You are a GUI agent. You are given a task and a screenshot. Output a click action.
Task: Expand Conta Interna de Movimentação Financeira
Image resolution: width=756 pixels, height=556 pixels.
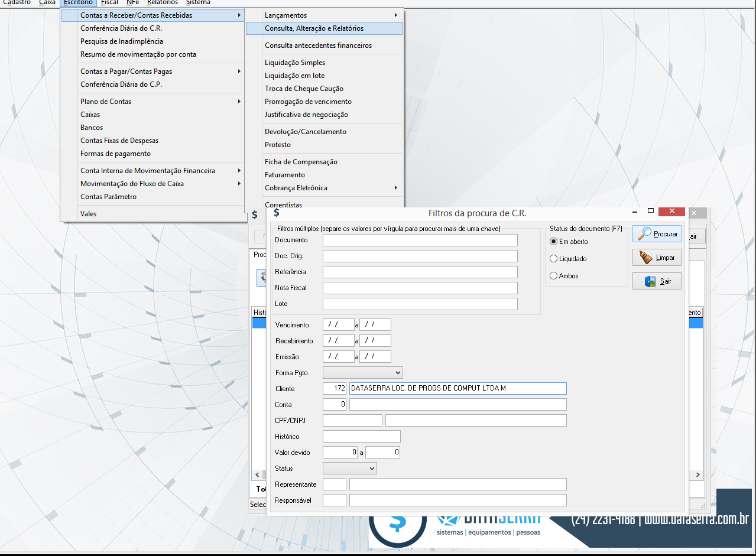[x=153, y=171]
